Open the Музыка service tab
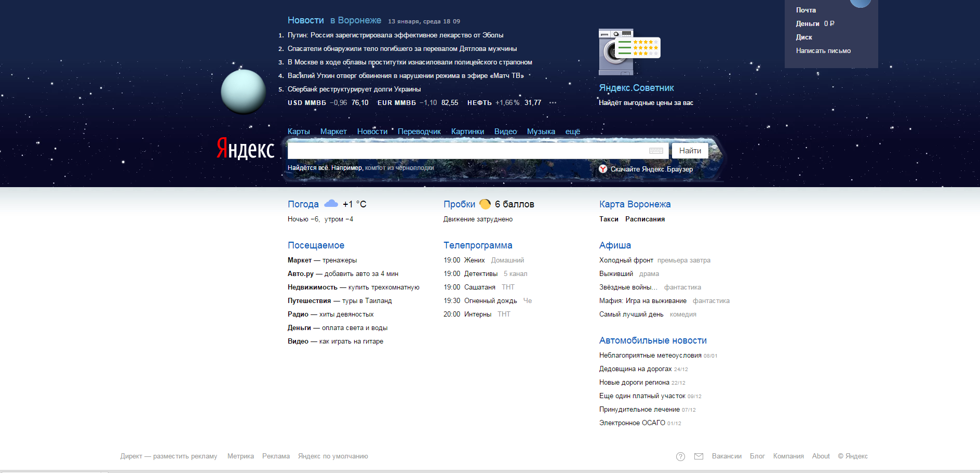Viewport: 980px width, 473px height. (x=541, y=132)
